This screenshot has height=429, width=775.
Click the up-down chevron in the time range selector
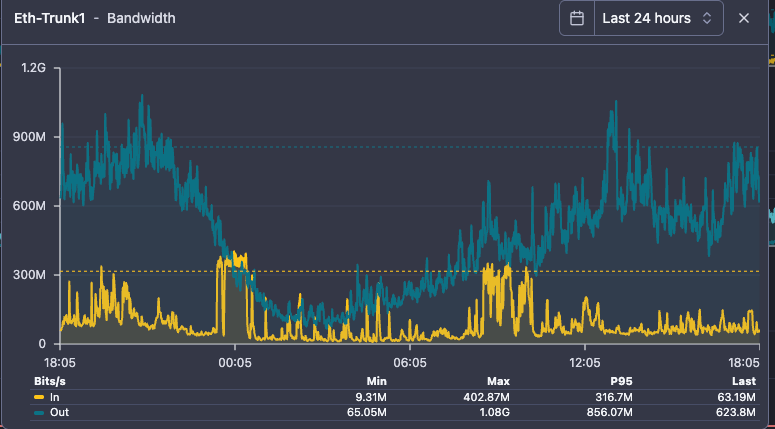pyautogui.click(x=707, y=18)
